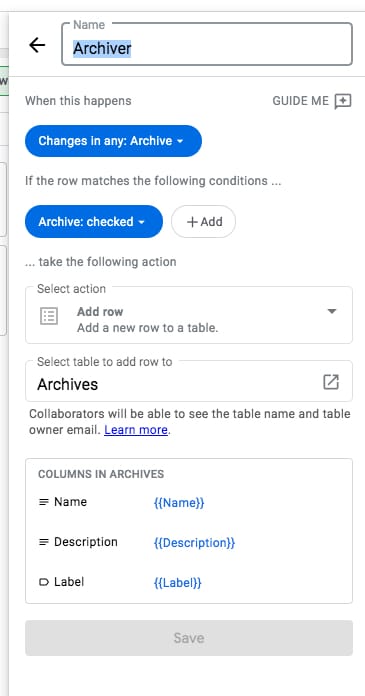The width and height of the screenshot is (365, 696).
Task: Click the back arrow icon
Action: coord(37,45)
